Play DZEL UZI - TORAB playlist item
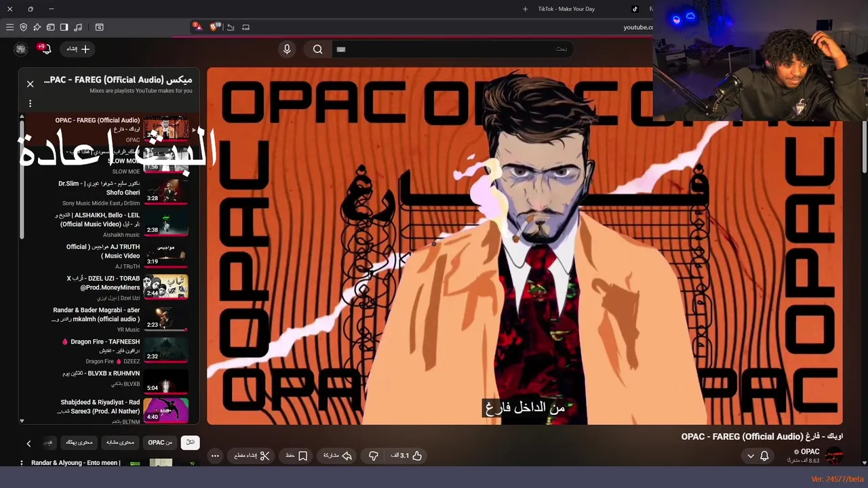Screen dimensions: 868x488 [x=109, y=287]
